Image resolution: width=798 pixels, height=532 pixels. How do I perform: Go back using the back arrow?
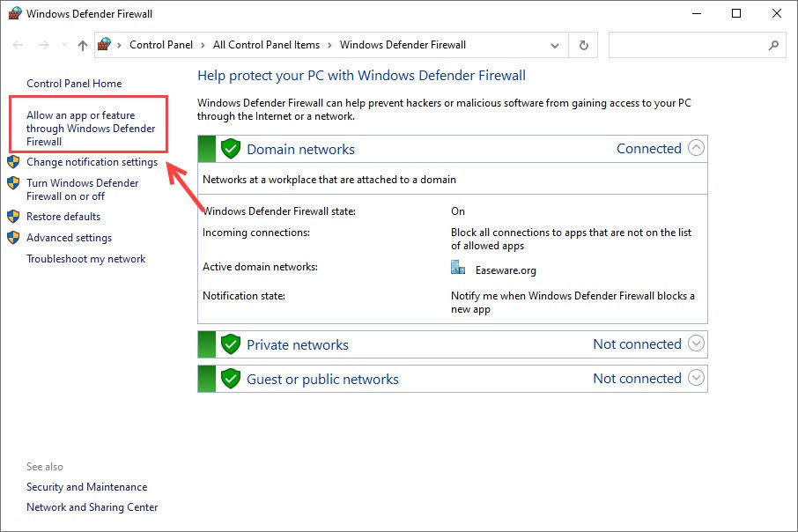[18, 45]
